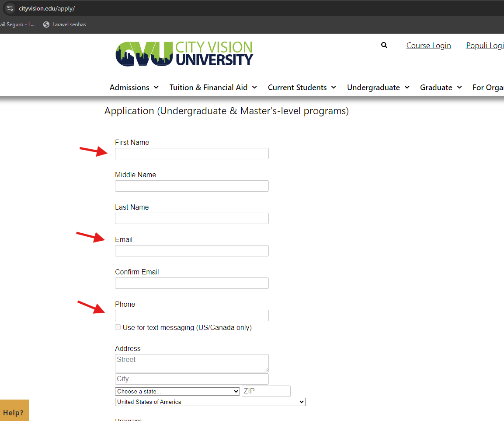
Task: Click the Application page heading text
Action: [x=226, y=111]
